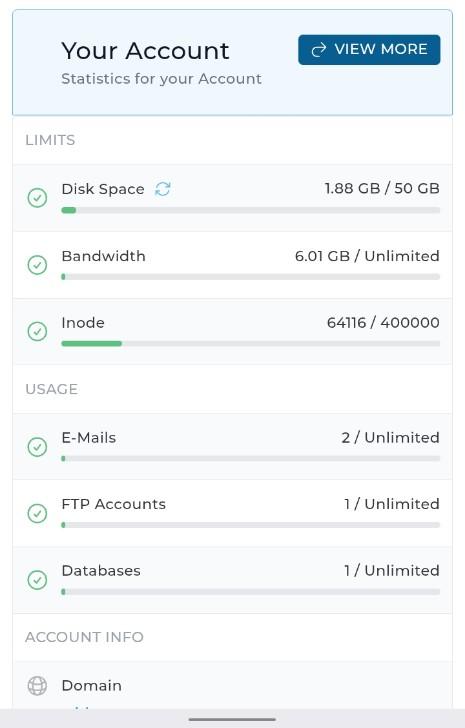Click the VIEW MORE button
465x728 pixels.
point(369,50)
